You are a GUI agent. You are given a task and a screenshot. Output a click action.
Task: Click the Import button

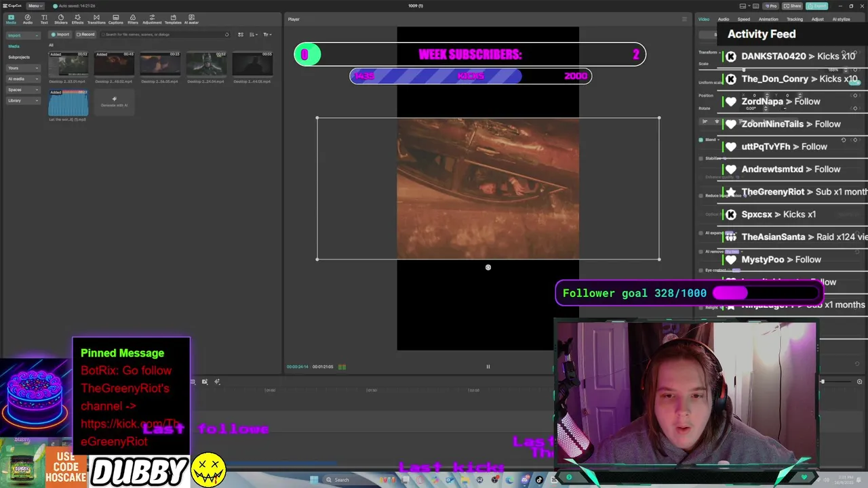pos(60,35)
